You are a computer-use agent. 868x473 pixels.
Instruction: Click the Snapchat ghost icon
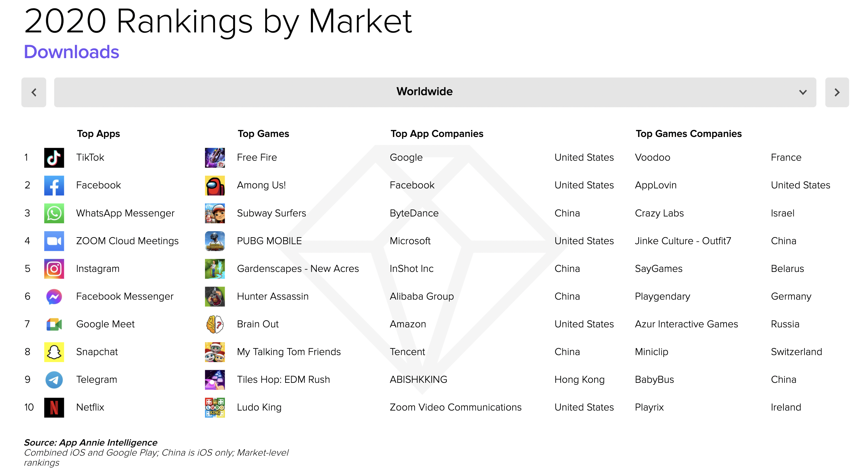coord(54,352)
